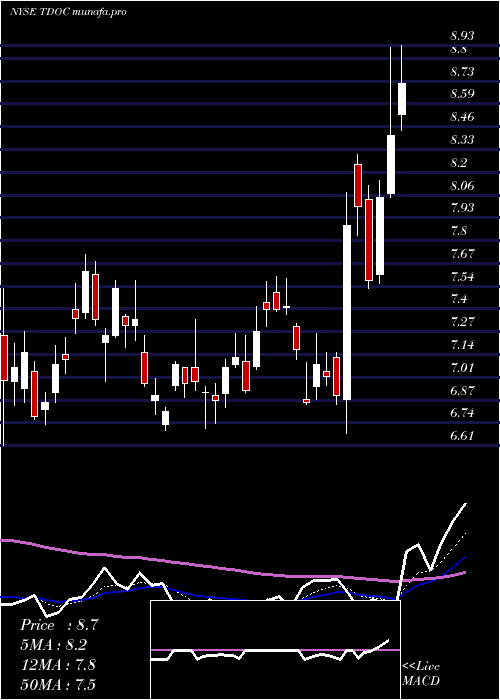Screen dimensions: 500x700
Task: Click the large red candlestick near 7.8
Action: point(369,240)
